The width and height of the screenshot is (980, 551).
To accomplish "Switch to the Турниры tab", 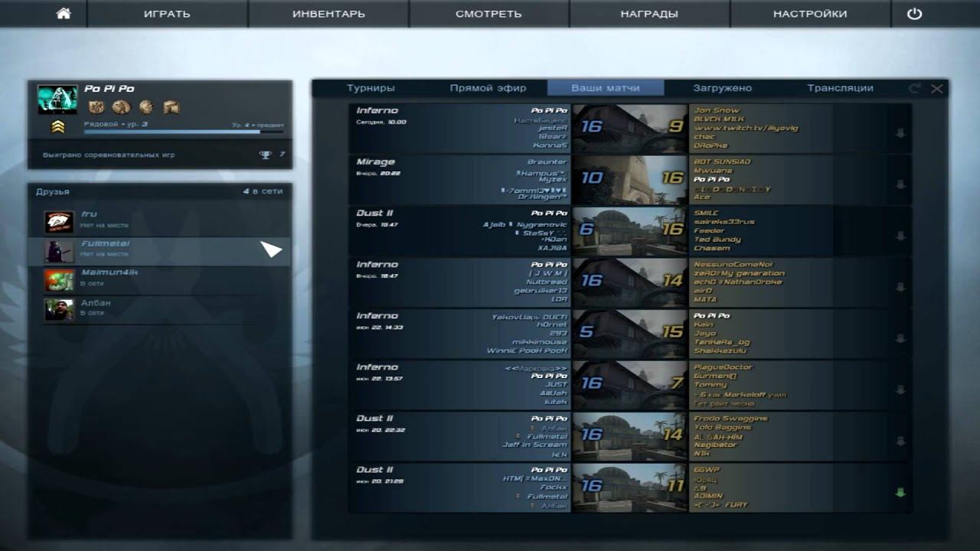I will 371,88.
